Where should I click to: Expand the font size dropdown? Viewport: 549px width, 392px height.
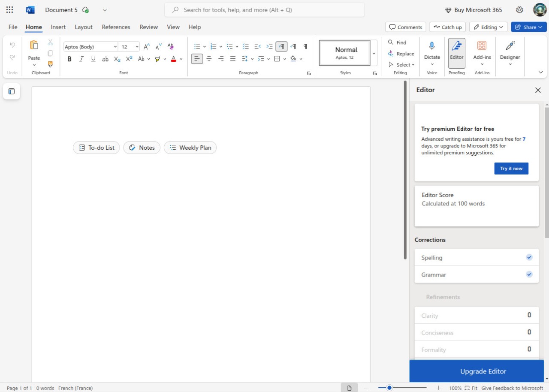click(x=137, y=47)
